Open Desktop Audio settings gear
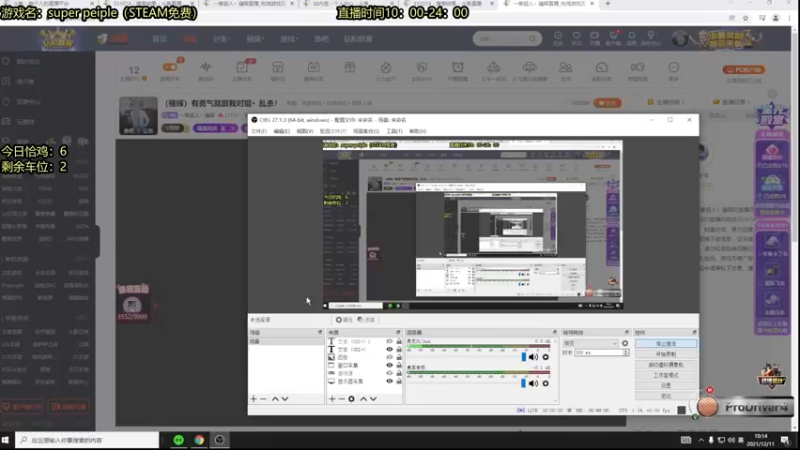This screenshot has width=800, height=450. tap(545, 383)
